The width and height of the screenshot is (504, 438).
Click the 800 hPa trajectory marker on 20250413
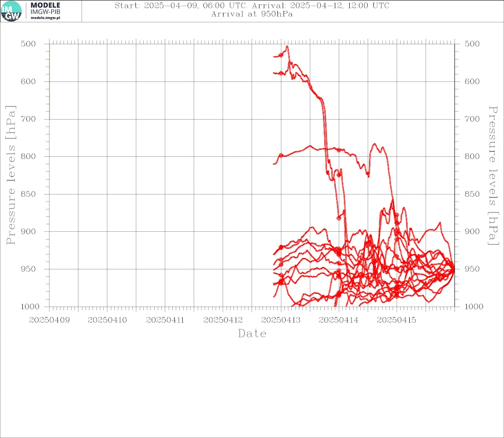pyautogui.click(x=281, y=155)
